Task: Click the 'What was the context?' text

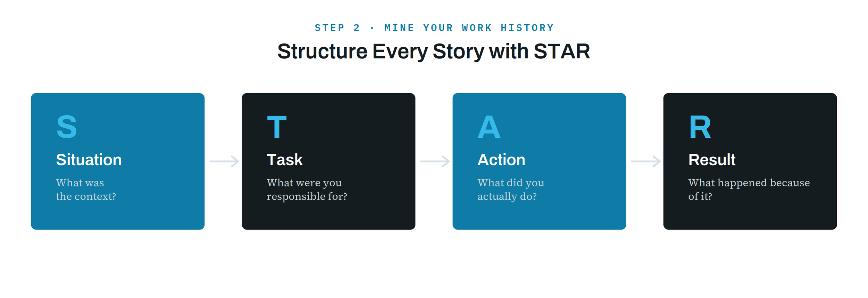Action: point(86,190)
